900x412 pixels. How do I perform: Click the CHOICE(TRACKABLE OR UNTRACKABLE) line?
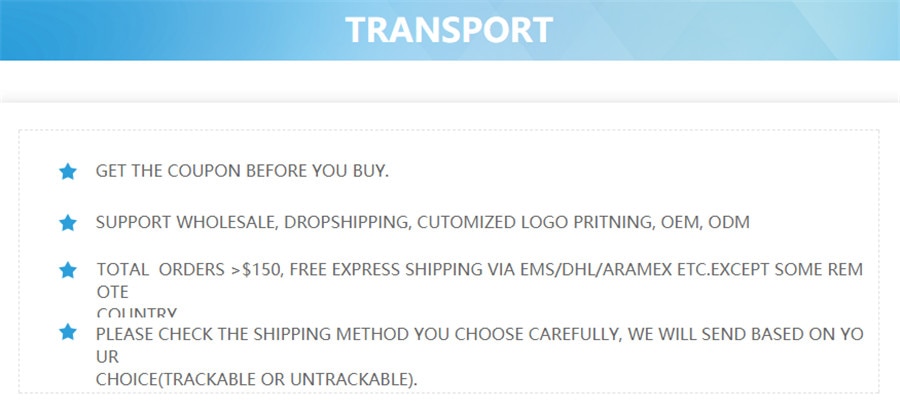coord(257,379)
